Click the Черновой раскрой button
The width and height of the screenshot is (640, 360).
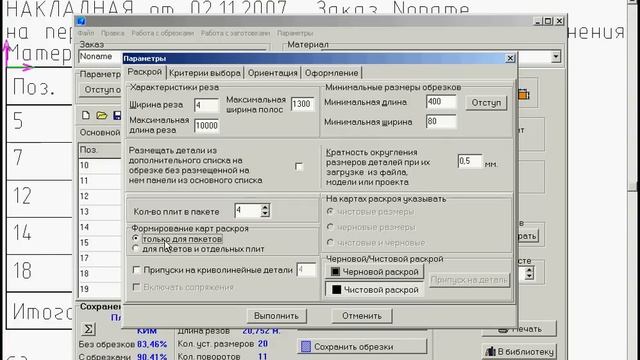[x=374, y=272]
